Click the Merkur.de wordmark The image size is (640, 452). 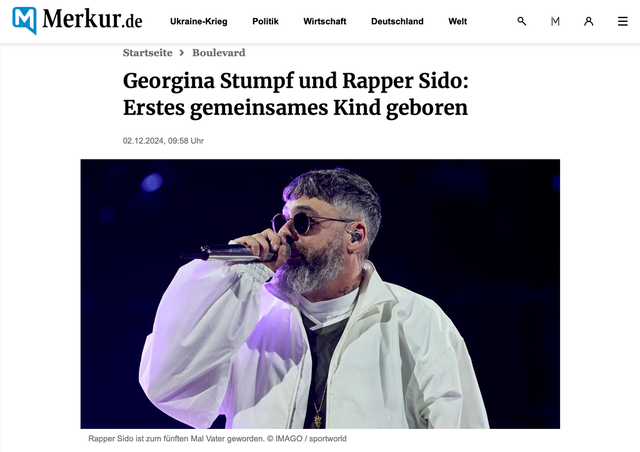(92, 19)
